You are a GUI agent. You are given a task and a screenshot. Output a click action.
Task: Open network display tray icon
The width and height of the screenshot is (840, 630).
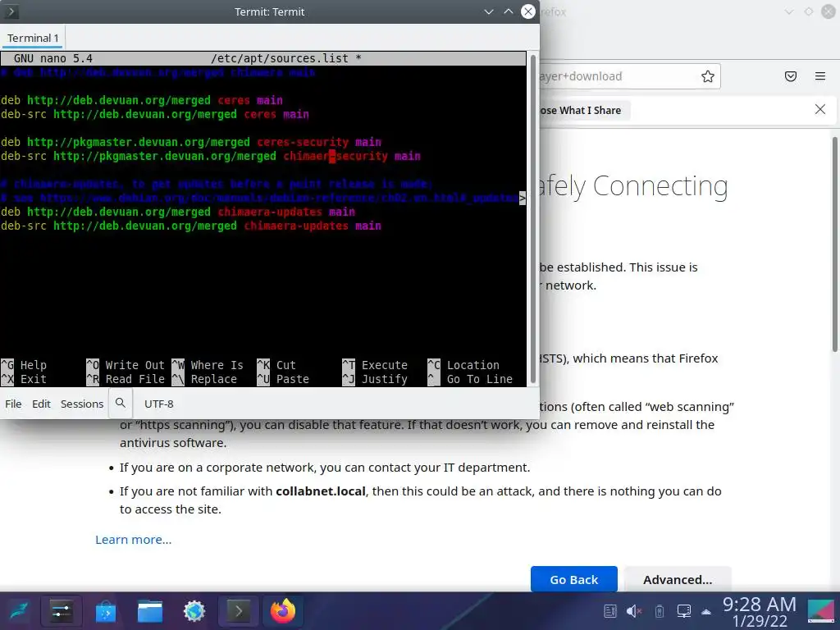tap(684, 611)
